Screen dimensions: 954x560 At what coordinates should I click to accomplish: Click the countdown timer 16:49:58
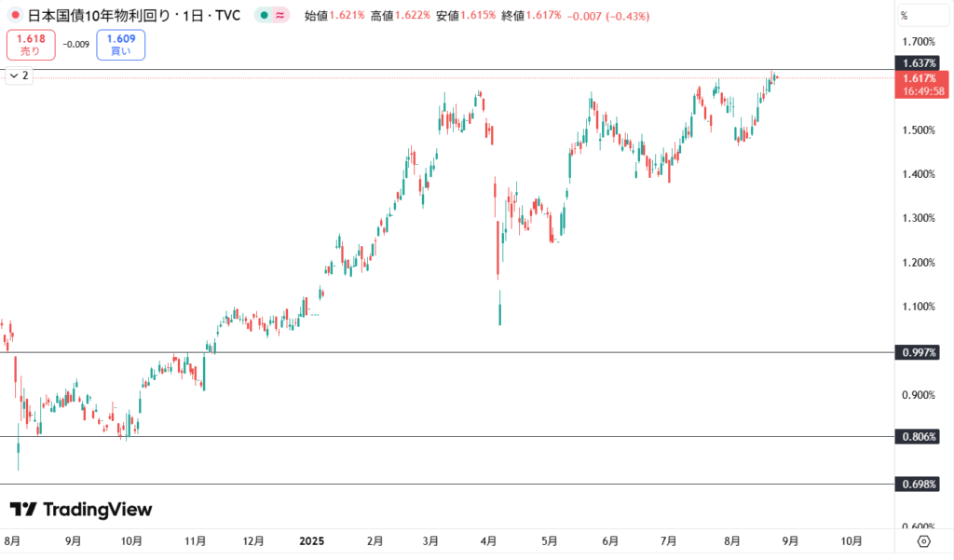tap(923, 91)
